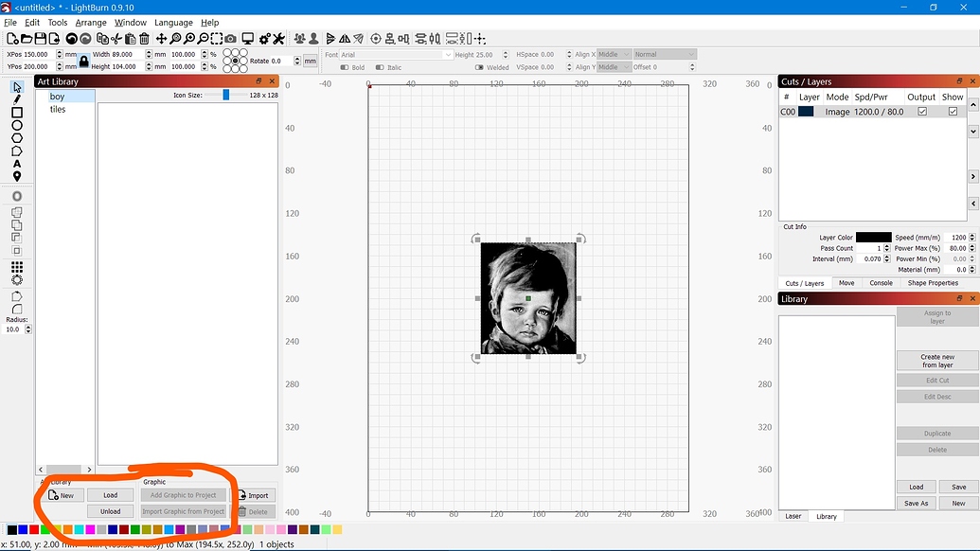Frame selection with dashed box icon
The image size is (980, 551).
[216, 39]
